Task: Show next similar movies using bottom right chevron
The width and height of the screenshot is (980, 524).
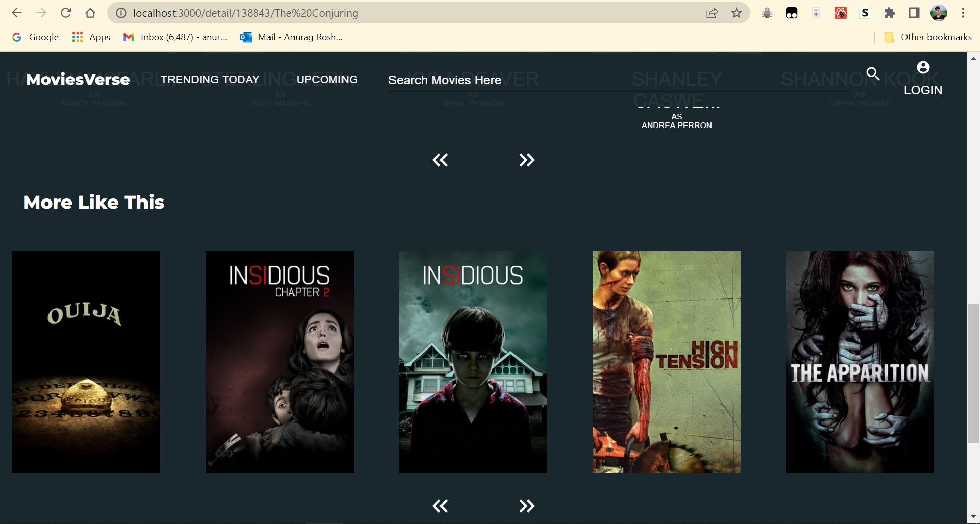Action: [527, 506]
